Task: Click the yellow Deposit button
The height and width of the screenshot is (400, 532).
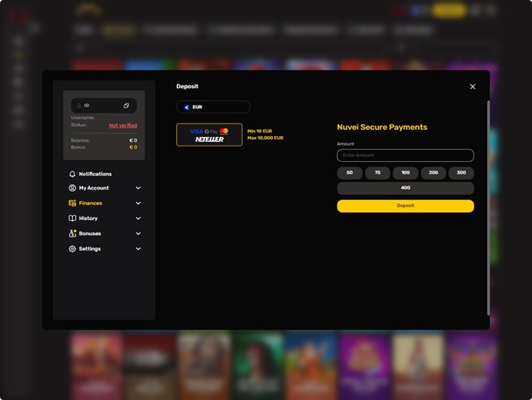Action: pos(405,206)
